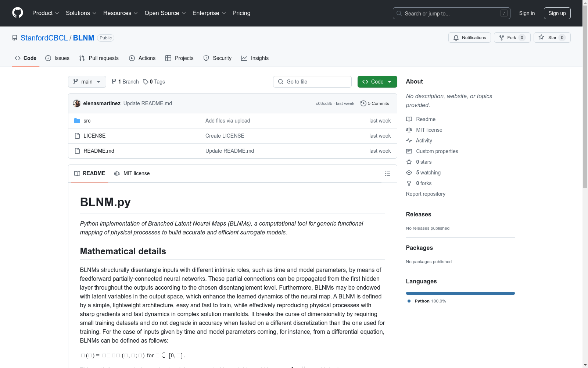Click Report repository link
Viewport: 588px width, 368px height.
[x=426, y=194]
